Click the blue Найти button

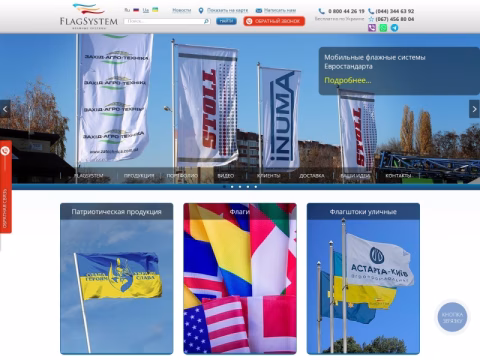pos(226,21)
